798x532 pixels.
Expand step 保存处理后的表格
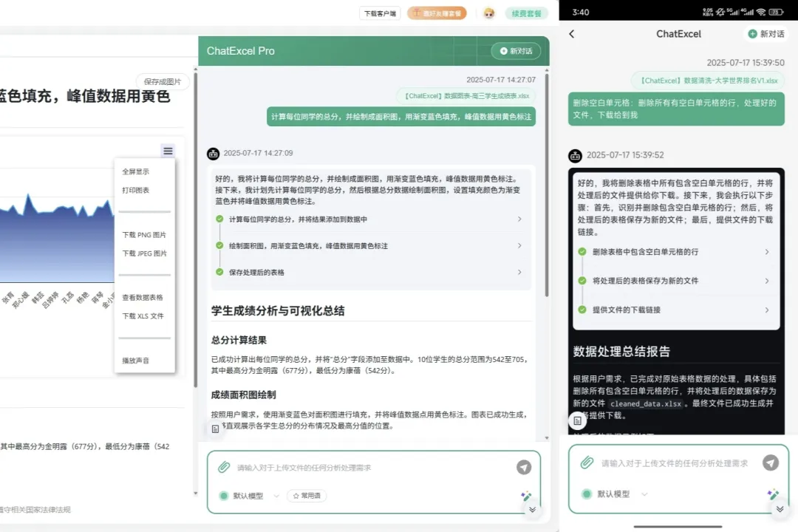(x=372, y=273)
